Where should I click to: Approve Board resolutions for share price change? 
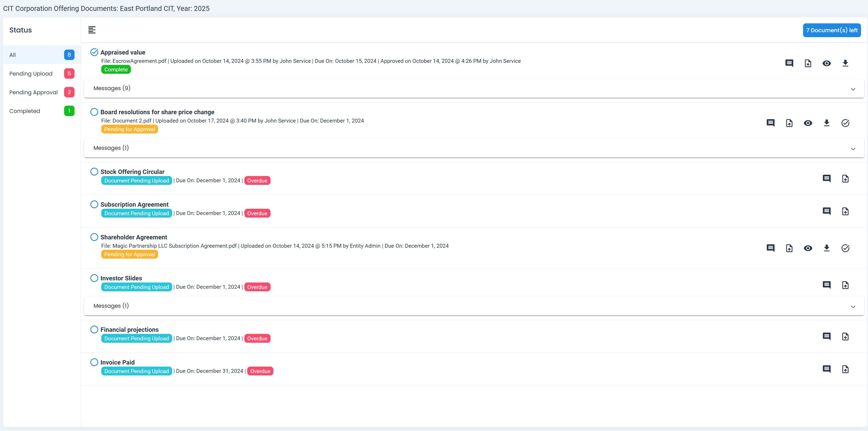pyautogui.click(x=845, y=123)
